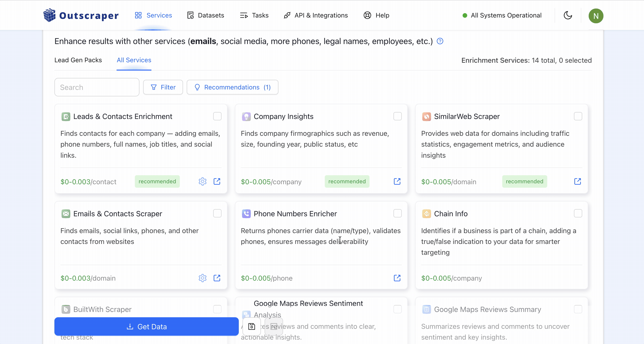
Task: Click the $0-0.003/contact price
Action: pyautogui.click(x=88, y=182)
